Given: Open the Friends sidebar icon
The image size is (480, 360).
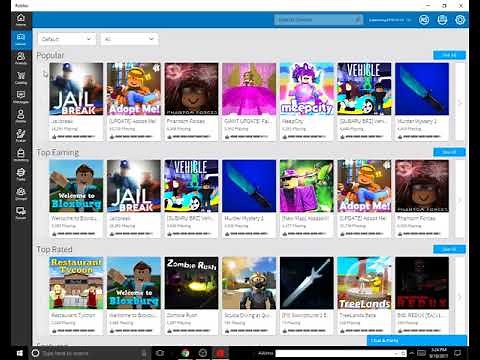Looking at the screenshot, I should pos(21,58).
